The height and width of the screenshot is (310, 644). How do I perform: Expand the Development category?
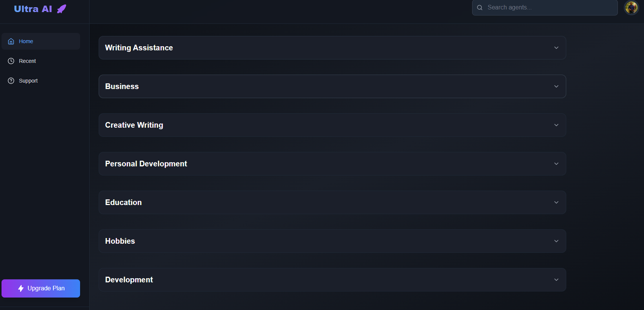tap(332, 280)
